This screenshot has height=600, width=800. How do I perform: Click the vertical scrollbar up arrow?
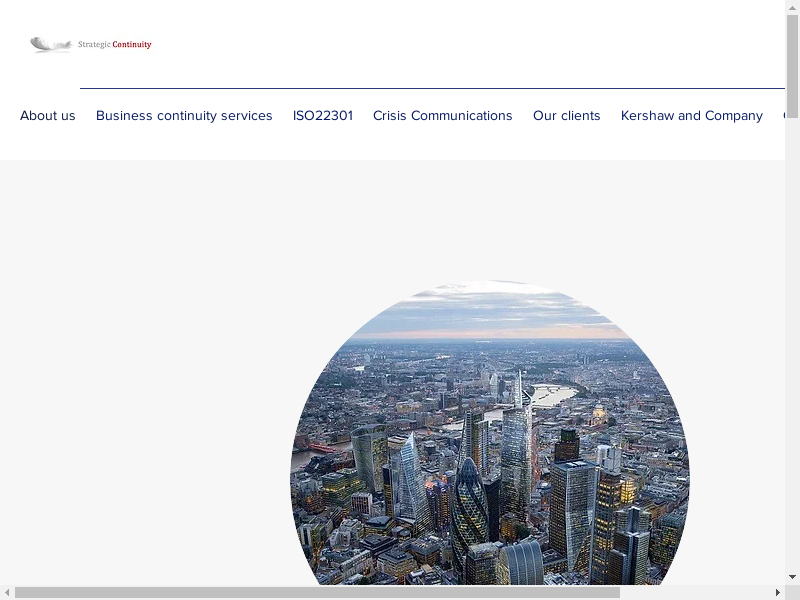792,7
